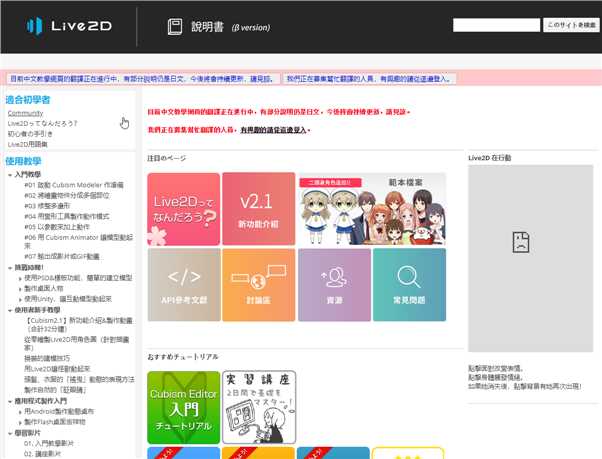The width and height of the screenshot is (602, 459).
Task: Open the Community sidebar link
Action: point(25,113)
